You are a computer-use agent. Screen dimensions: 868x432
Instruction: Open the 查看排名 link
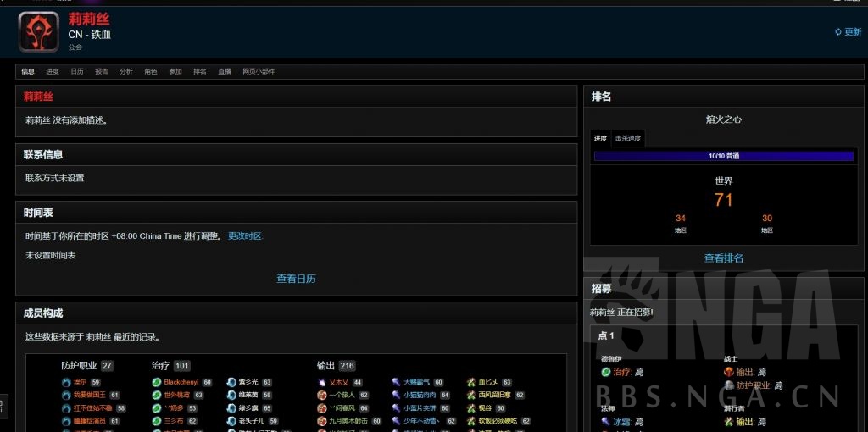click(x=723, y=258)
